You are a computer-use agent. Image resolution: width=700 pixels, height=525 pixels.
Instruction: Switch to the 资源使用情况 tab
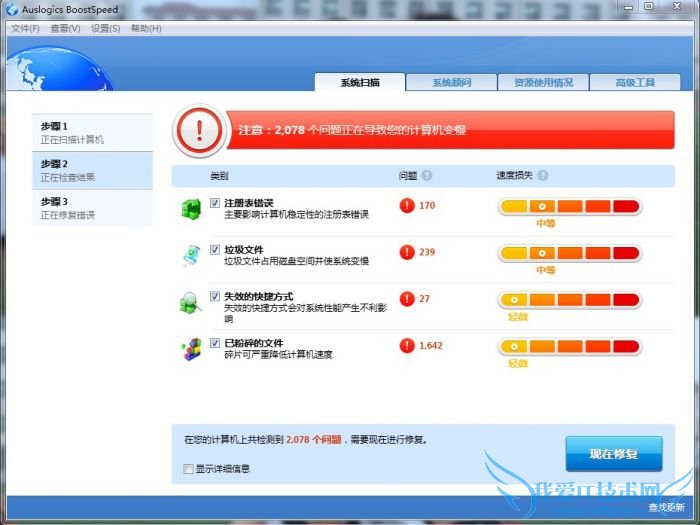[x=543, y=83]
